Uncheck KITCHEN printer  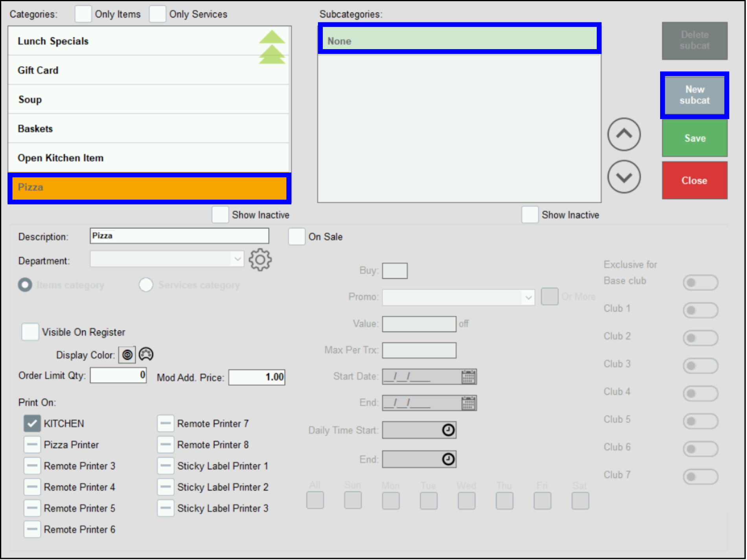tap(32, 424)
